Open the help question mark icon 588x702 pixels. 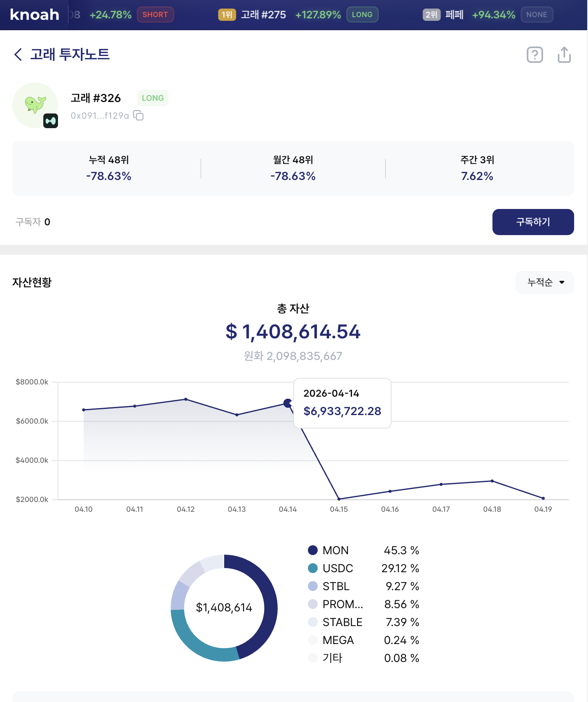(x=535, y=55)
